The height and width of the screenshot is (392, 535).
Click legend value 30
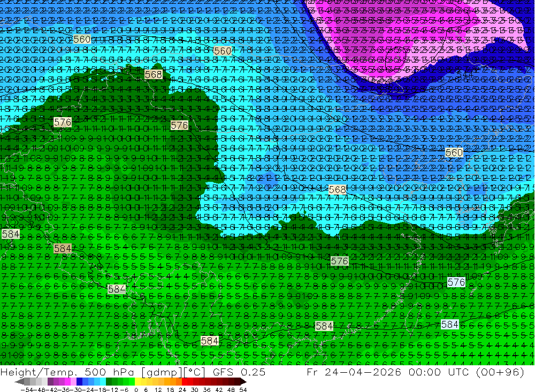pyautogui.click(x=195, y=390)
